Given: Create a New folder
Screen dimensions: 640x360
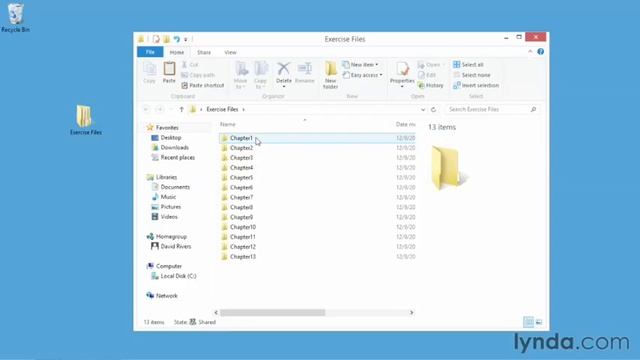Looking at the screenshot, I should (330, 76).
